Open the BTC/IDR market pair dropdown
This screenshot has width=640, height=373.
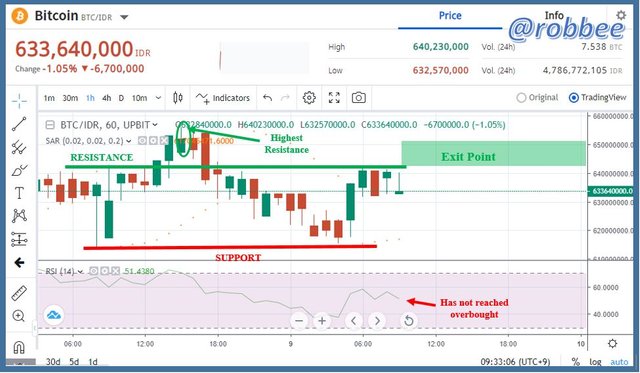[124, 17]
